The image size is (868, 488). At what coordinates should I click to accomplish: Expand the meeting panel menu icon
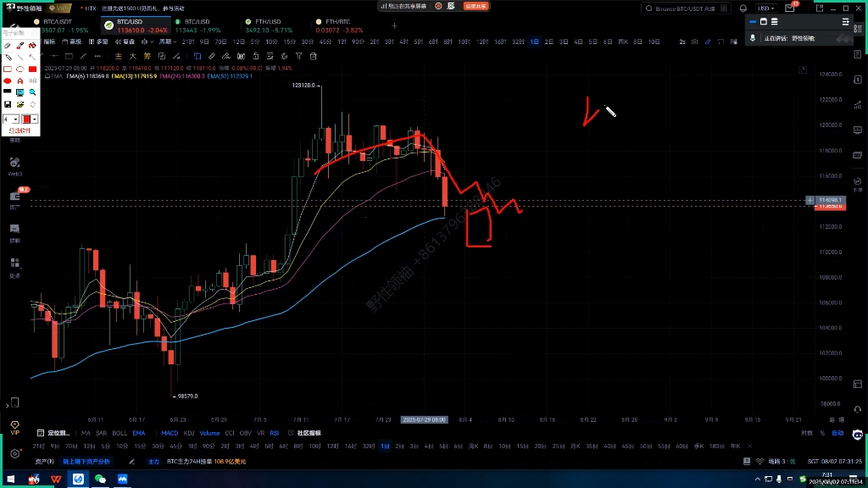point(845,21)
